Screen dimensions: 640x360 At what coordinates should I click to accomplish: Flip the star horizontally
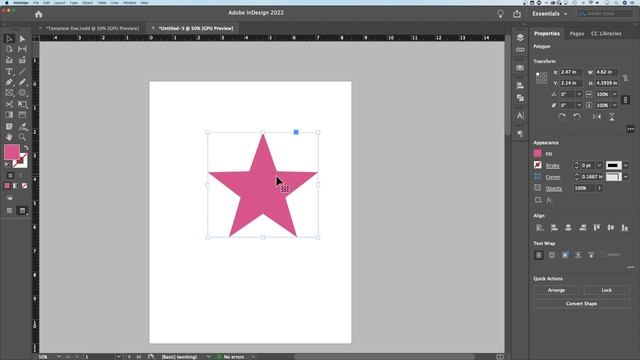tap(597, 117)
